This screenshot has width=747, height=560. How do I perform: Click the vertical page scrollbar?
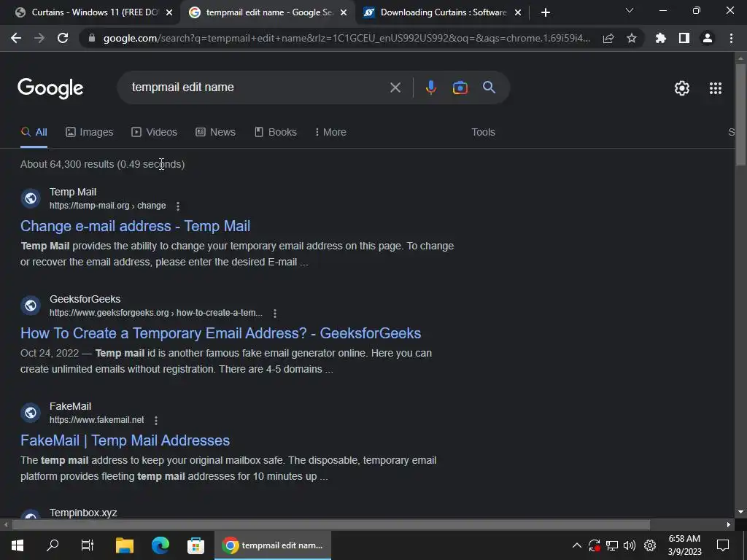[740, 114]
